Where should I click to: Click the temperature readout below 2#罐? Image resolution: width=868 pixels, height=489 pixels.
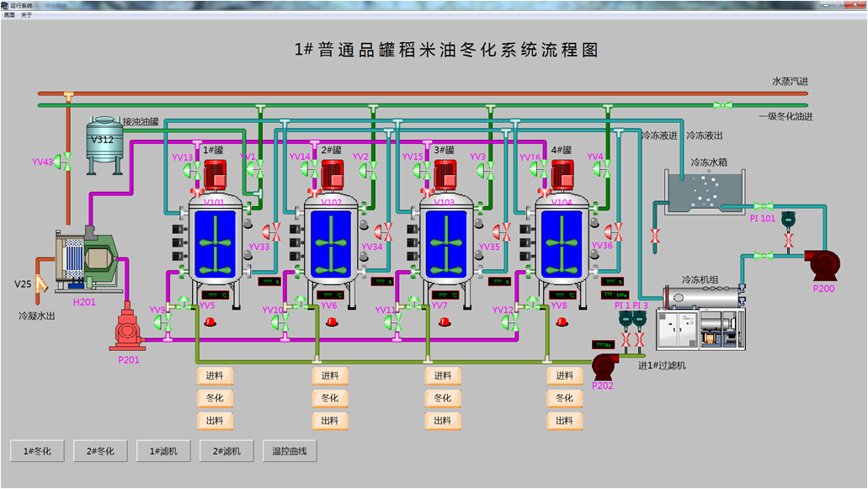(x=332, y=295)
